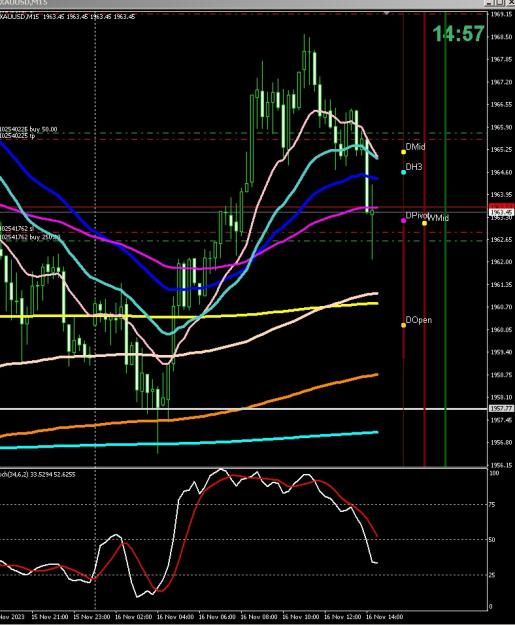Click the 16 Nov 04:00 time axis label

point(175,617)
